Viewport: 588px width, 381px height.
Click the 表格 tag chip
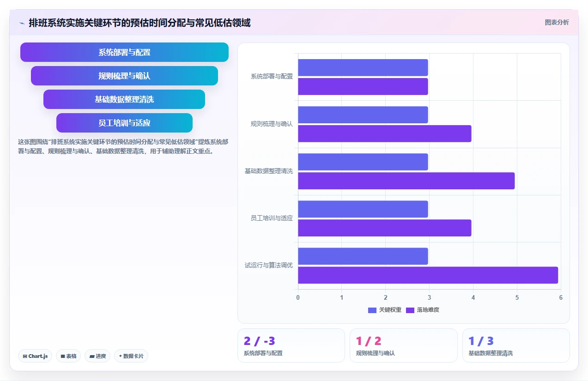68,356
